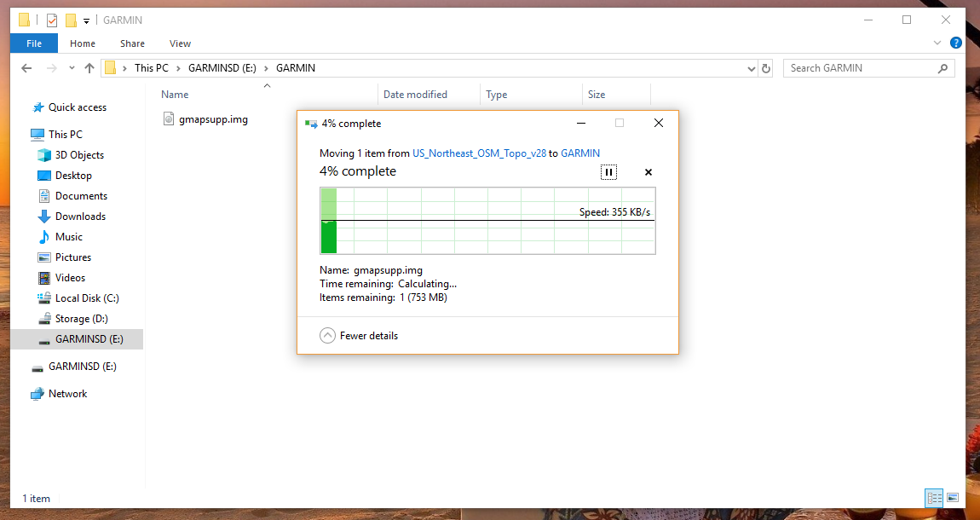The width and height of the screenshot is (980, 520).
Task: Go forward with the Forward arrow
Action: (52, 68)
